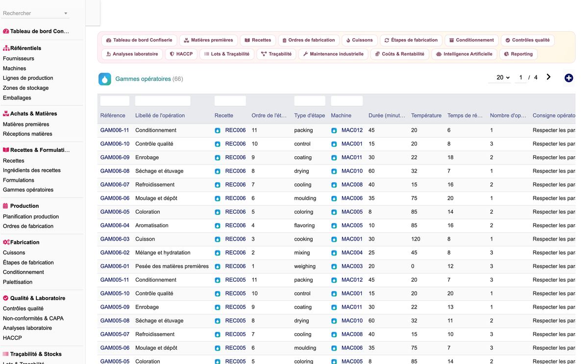Click temperature value '120' in Cuisson row

[416, 239]
